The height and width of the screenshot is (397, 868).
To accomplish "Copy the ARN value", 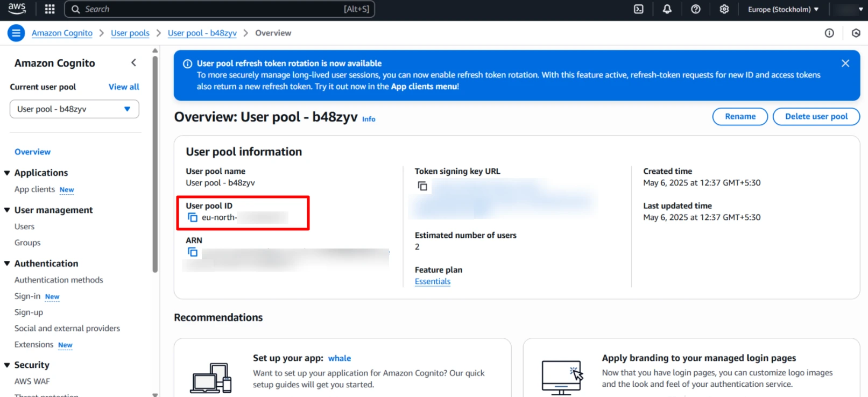I will coord(192,252).
